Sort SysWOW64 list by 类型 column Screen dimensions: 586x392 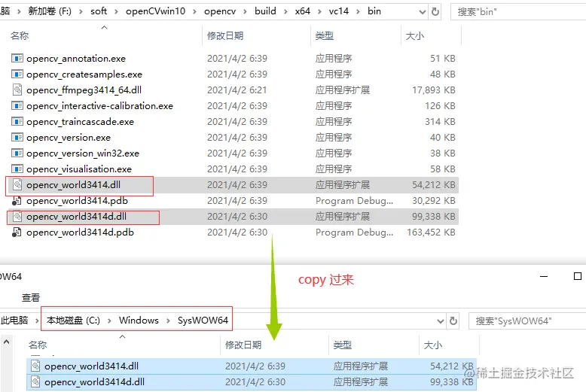(x=342, y=345)
